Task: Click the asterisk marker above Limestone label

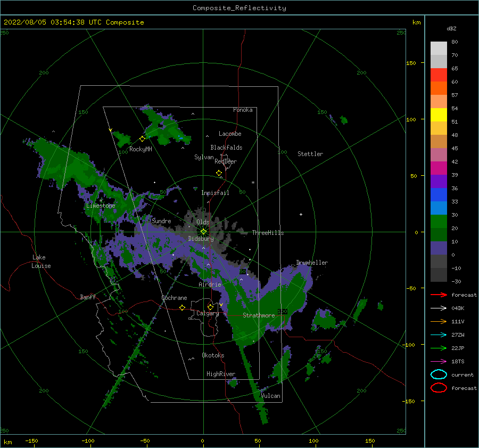Action: tap(101, 201)
